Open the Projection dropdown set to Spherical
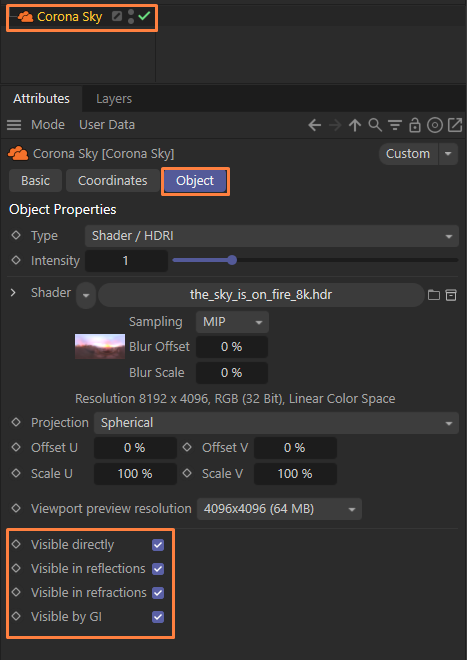 click(276, 423)
